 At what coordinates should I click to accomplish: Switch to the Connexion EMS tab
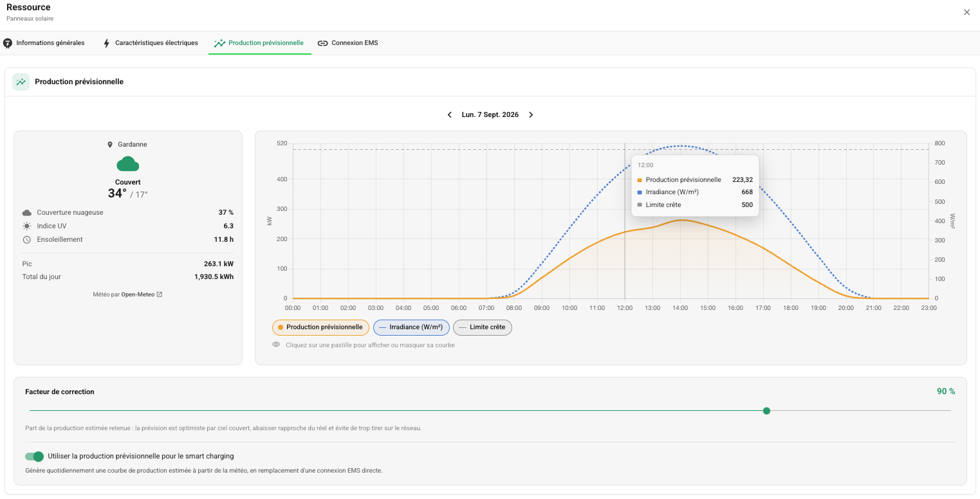click(348, 43)
